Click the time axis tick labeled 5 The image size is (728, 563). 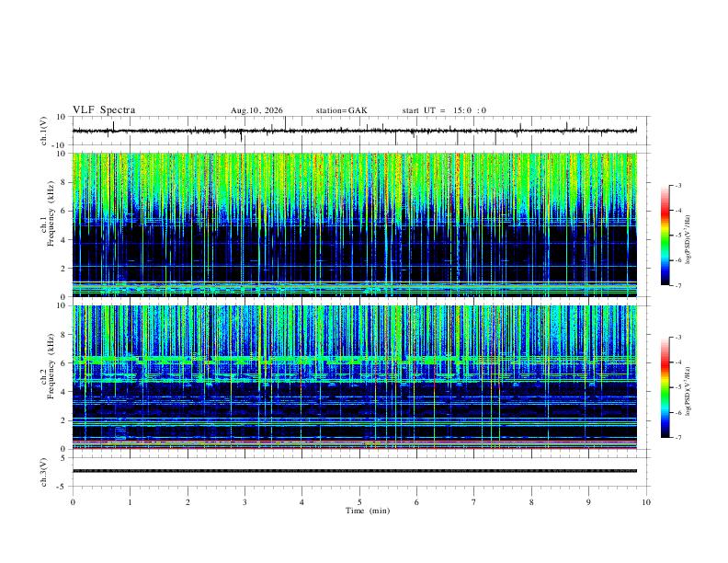359,502
